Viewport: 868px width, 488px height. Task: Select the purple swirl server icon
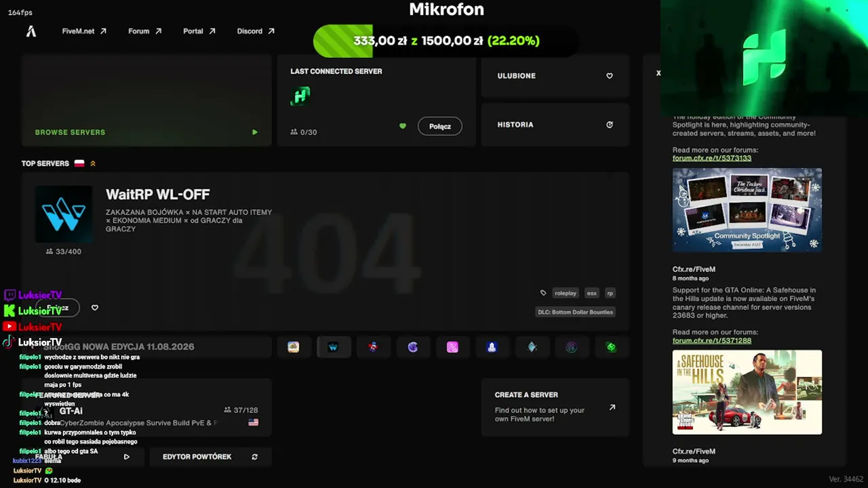413,347
